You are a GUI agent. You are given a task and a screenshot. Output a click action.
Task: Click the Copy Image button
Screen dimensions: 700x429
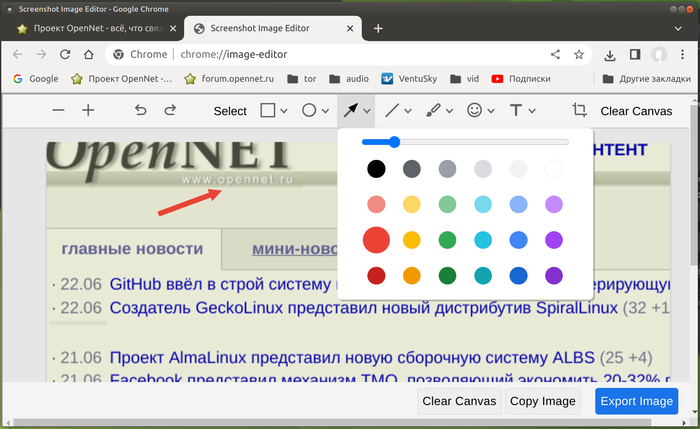point(543,402)
